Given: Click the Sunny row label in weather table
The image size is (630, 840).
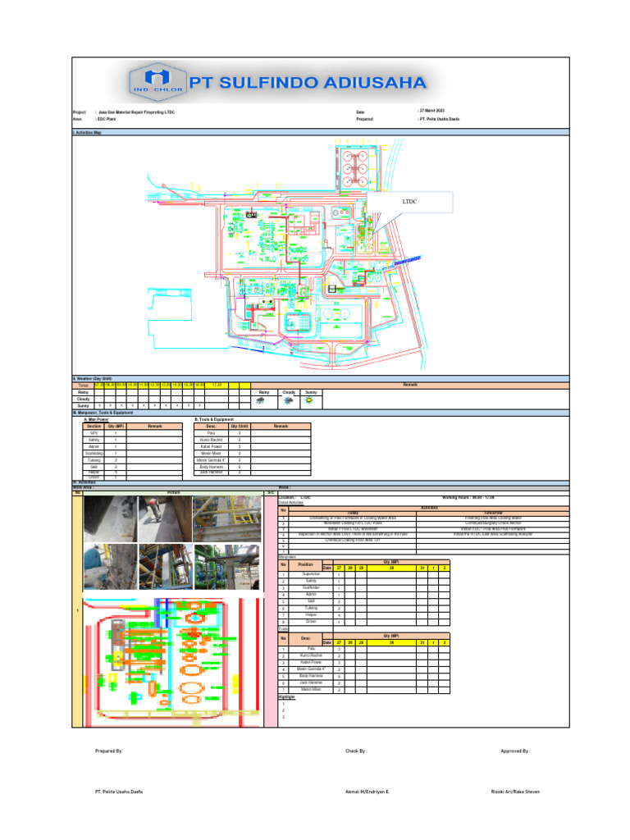Looking at the screenshot, I should 83,406.
